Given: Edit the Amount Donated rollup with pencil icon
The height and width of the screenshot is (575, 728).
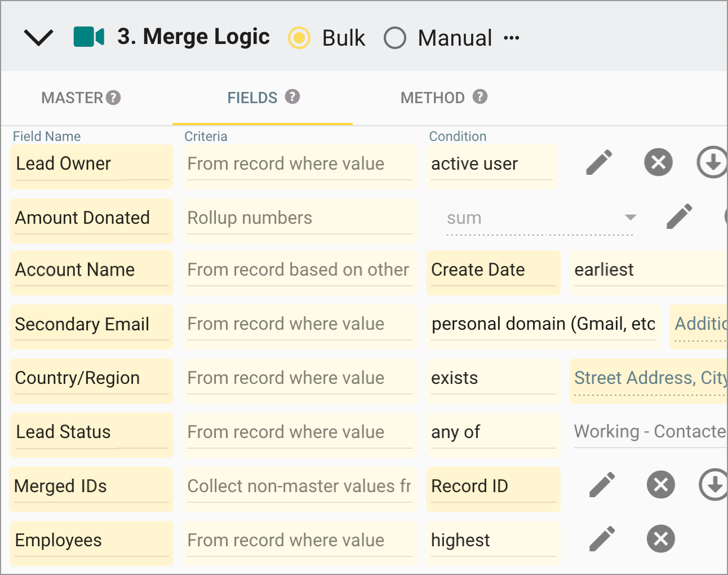Looking at the screenshot, I should (680, 216).
